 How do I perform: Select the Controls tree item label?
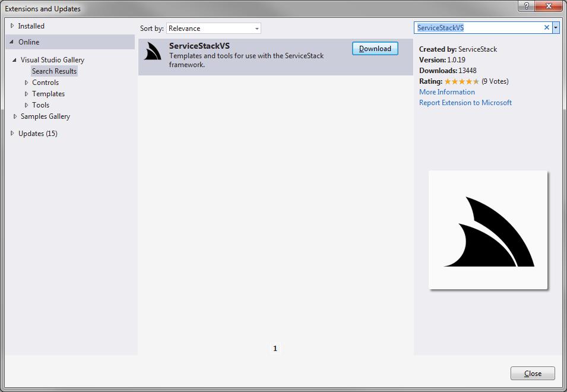tap(45, 83)
